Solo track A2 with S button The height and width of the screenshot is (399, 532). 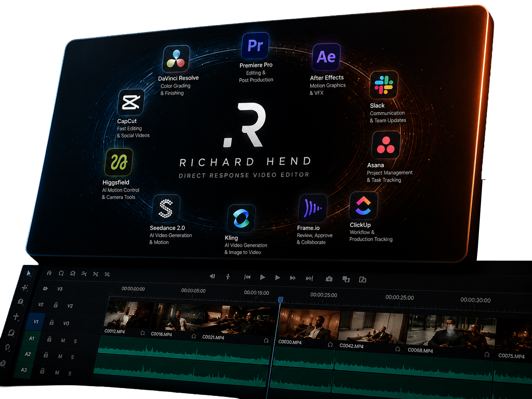72,357
